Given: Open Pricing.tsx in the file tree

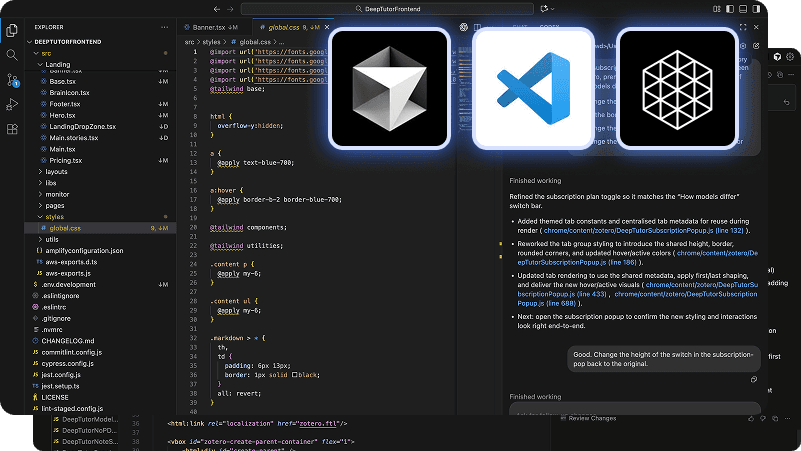Looking at the screenshot, I should coord(65,160).
